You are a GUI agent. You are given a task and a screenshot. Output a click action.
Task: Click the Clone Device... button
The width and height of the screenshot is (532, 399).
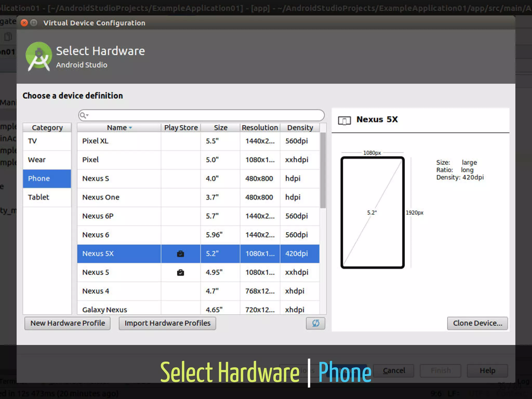point(477,323)
